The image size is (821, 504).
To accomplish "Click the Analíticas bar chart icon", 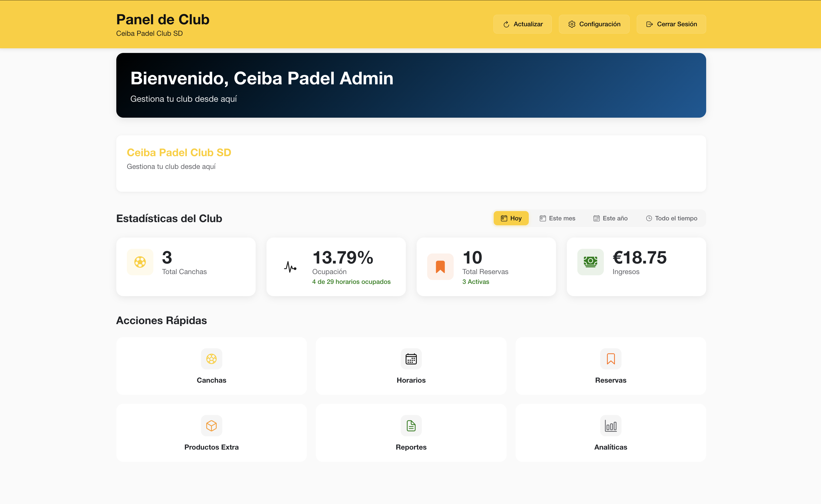I will pyautogui.click(x=610, y=426).
